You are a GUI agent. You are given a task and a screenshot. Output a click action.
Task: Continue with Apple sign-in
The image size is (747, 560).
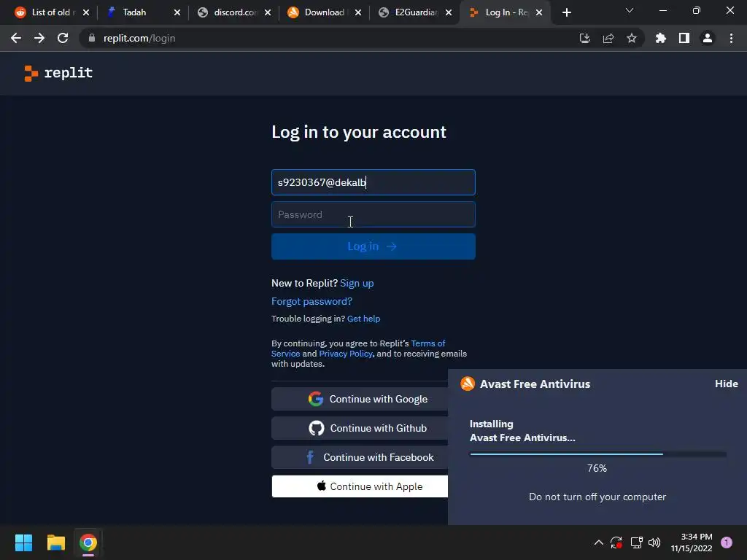(x=360, y=486)
